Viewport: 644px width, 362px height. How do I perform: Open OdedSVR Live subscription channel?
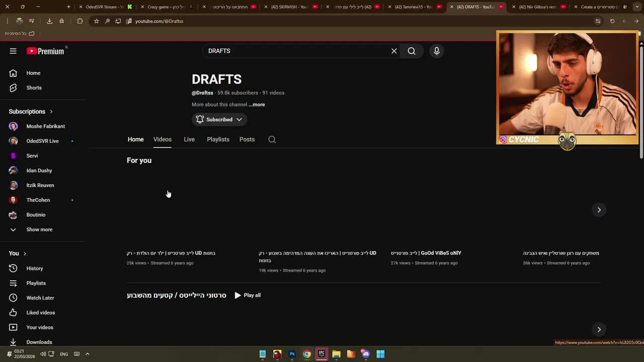(43, 141)
